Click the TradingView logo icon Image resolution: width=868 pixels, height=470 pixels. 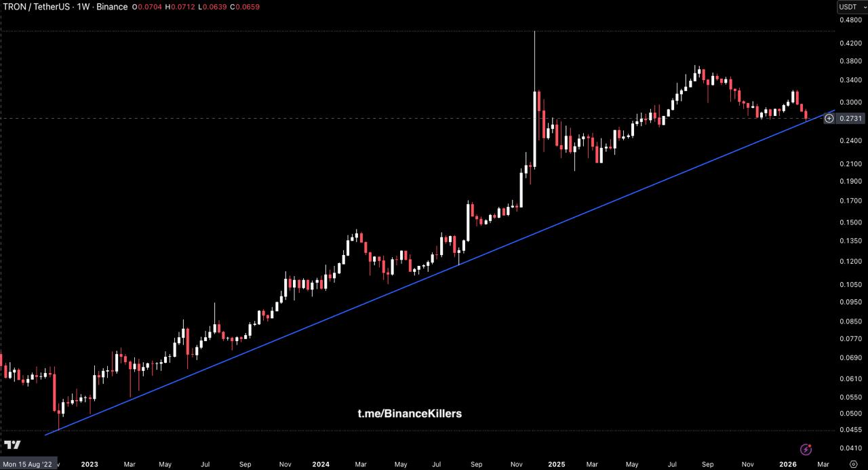click(x=12, y=445)
